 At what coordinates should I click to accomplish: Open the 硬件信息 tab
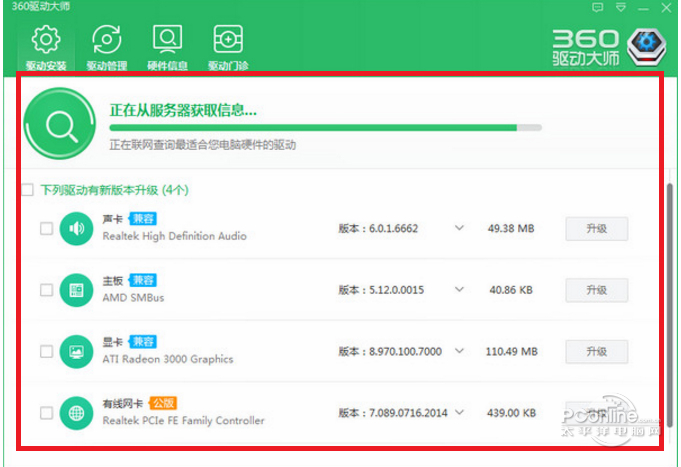[167, 48]
